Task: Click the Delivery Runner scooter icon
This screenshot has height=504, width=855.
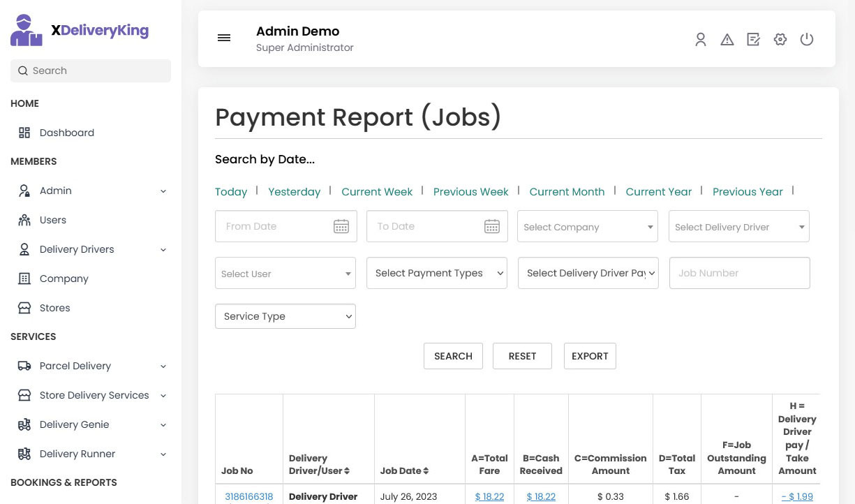Action: tap(24, 454)
